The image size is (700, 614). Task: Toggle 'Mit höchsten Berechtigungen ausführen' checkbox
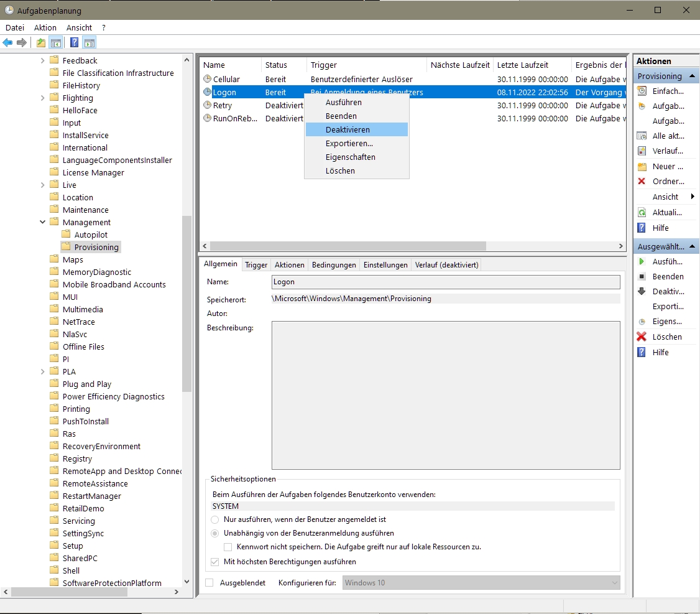coord(215,562)
